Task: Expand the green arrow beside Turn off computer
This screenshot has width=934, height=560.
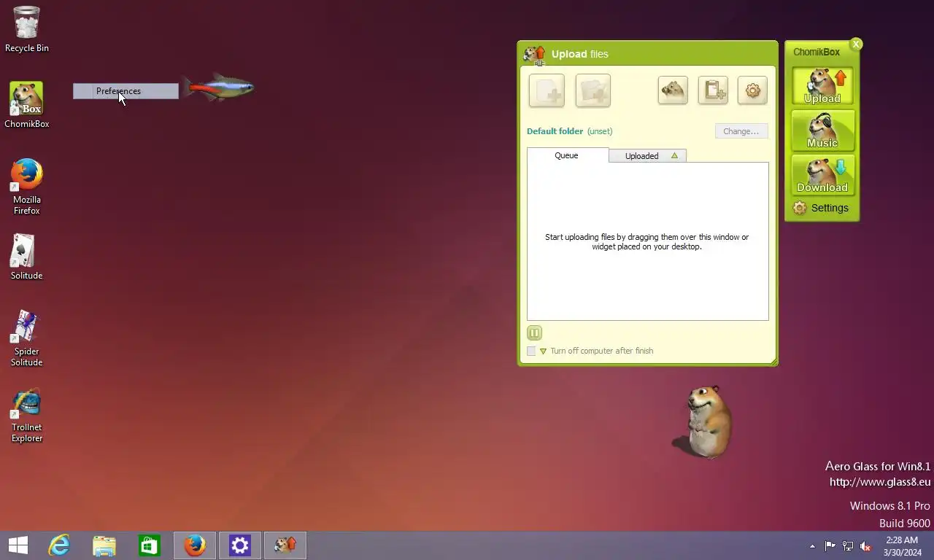Action: (543, 351)
